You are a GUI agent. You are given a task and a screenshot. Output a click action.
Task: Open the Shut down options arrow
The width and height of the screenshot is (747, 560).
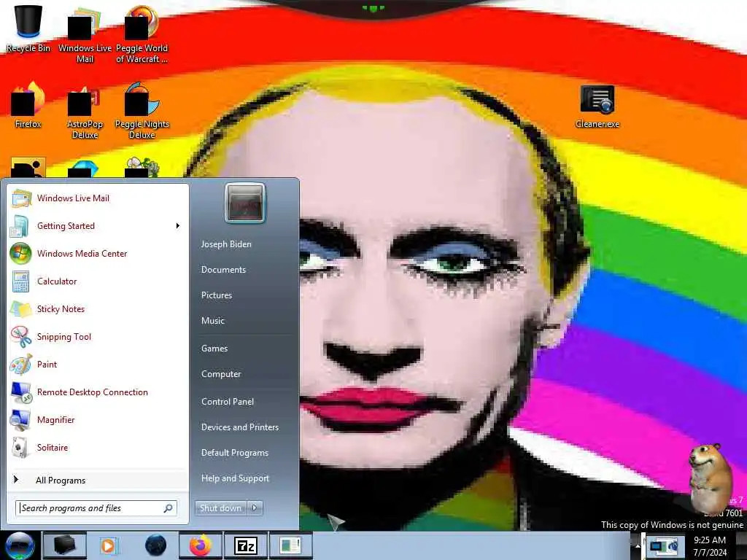[x=255, y=508]
